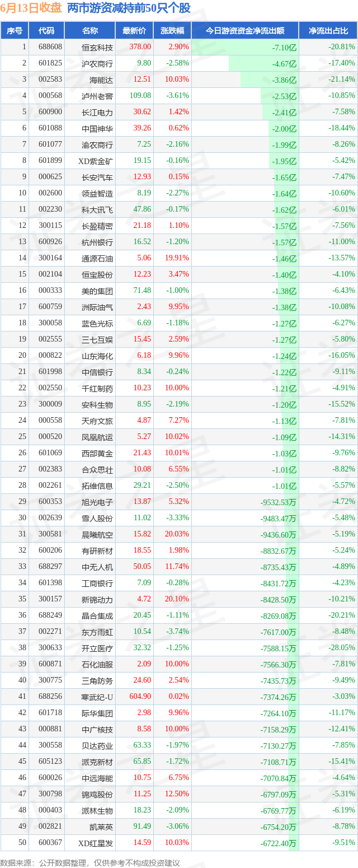Click stock name 有研新材
358x868 pixels.
(97, 550)
